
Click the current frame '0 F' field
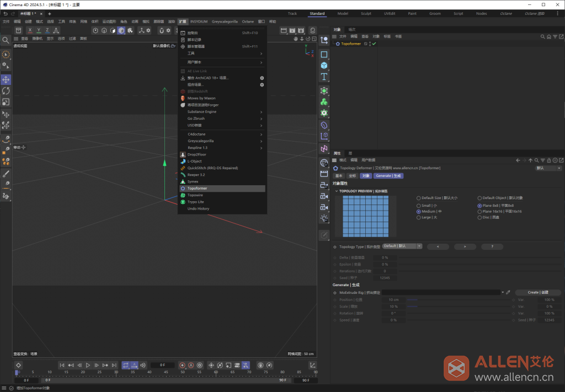pos(163,365)
